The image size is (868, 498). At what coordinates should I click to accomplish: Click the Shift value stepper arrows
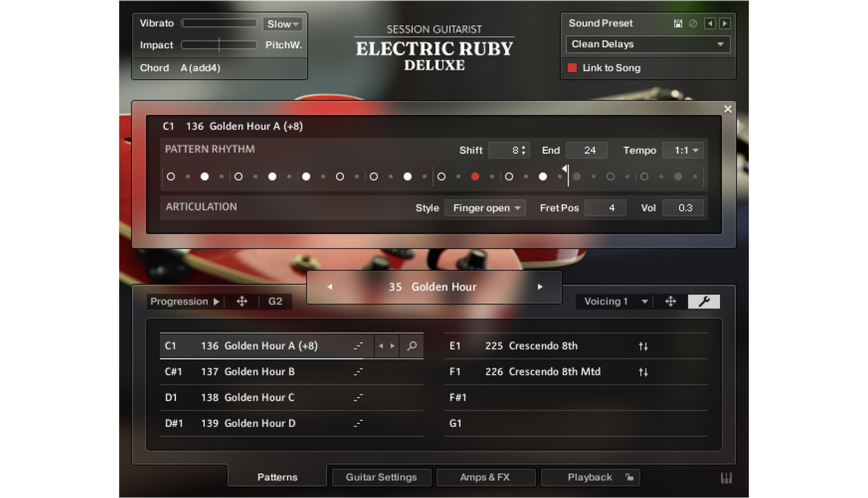point(524,151)
